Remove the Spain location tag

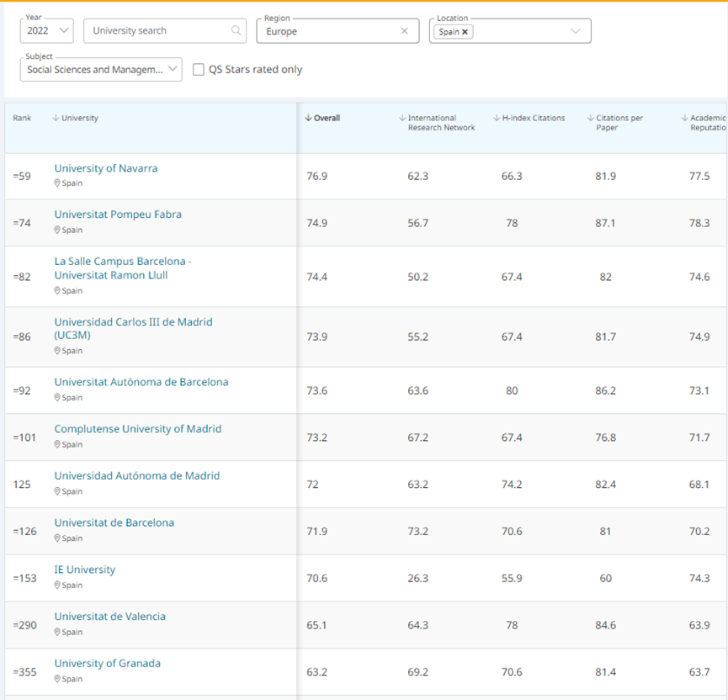(465, 32)
